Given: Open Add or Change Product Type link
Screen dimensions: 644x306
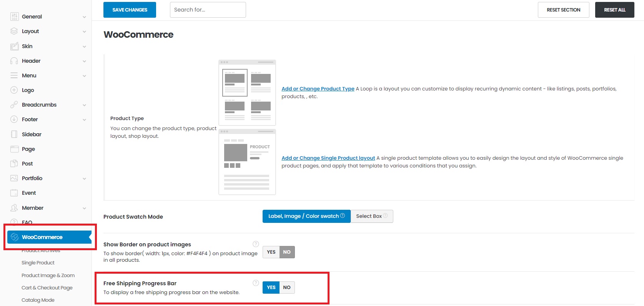Looking at the screenshot, I should point(318,89).
